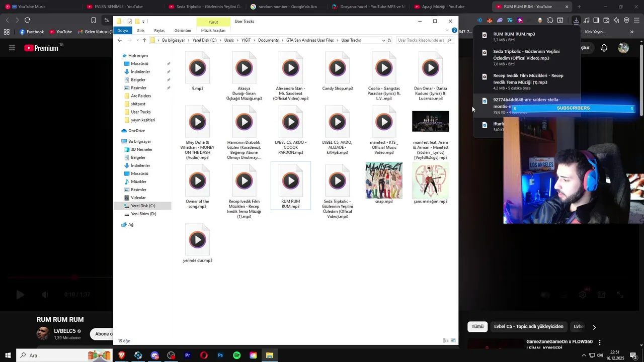This screenshot has height=362, width=644.
Task: Open Spotify from the taskbar
Action: point(236,355)
